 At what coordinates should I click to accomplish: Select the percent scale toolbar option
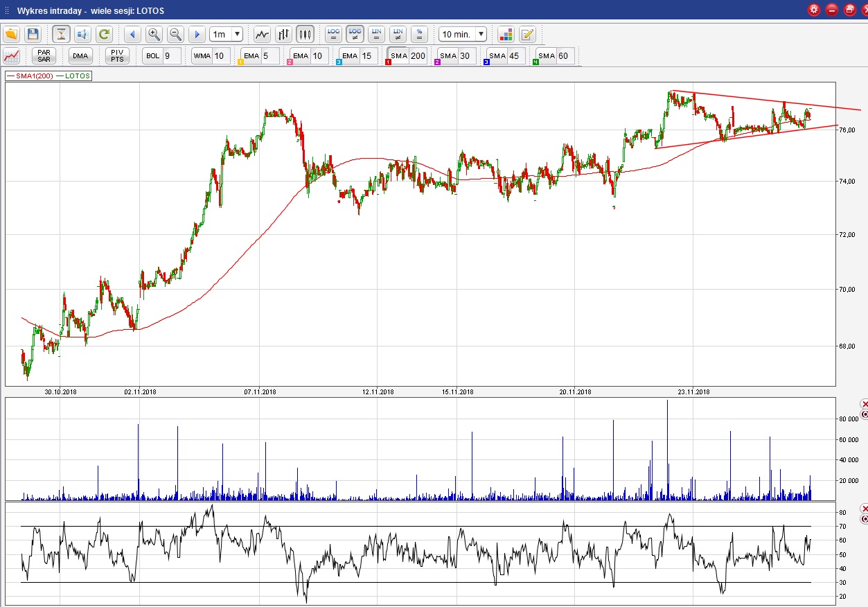(x=419, y=34)
